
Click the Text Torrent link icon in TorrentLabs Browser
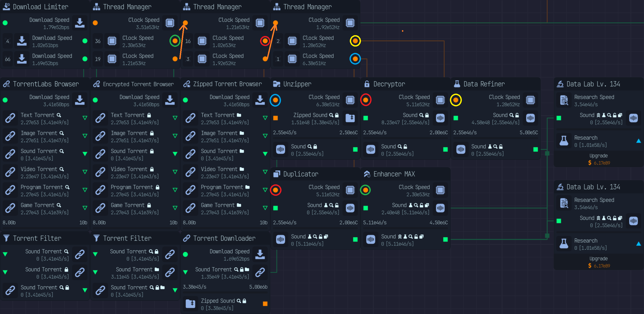click(x=10, y=118)
